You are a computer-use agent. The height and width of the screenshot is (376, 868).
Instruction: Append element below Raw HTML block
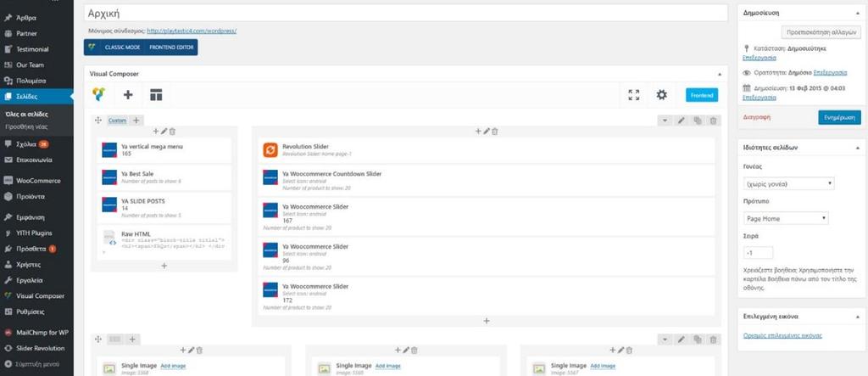point(164,266)
